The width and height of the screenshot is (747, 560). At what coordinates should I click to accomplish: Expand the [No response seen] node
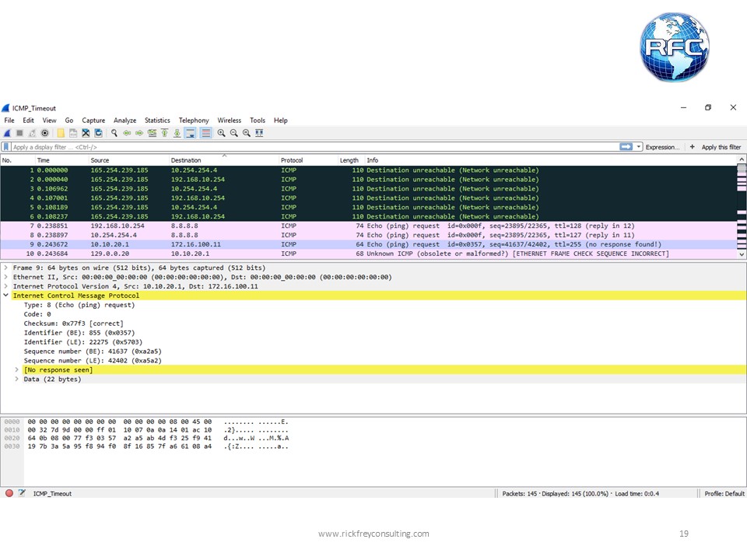click(x=16, y=370)
